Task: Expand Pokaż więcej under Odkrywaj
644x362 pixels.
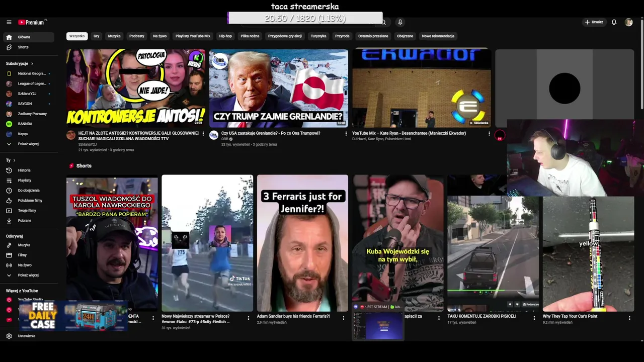Action: point(28,275)
